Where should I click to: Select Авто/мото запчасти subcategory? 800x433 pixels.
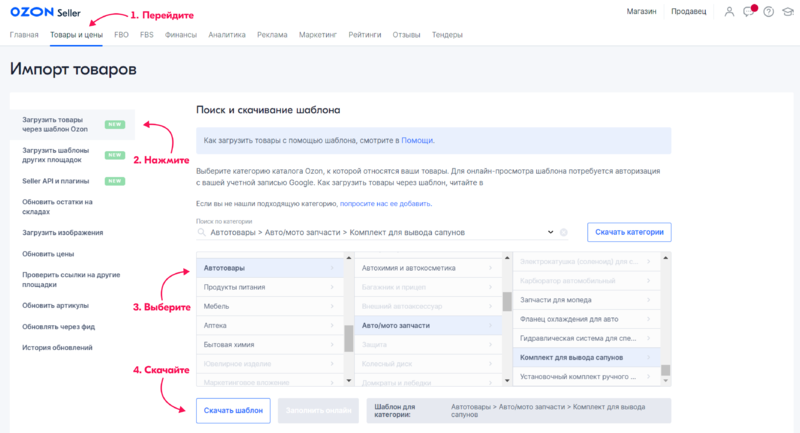428,325
